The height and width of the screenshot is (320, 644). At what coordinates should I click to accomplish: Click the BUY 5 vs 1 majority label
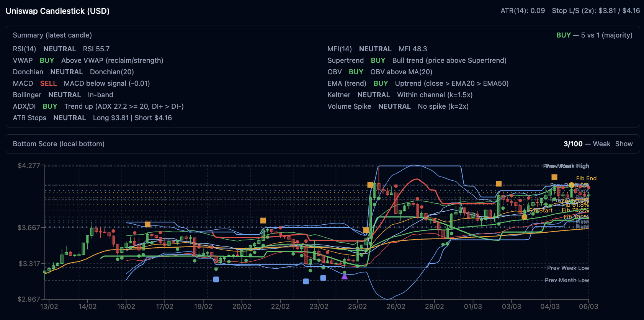594,35
